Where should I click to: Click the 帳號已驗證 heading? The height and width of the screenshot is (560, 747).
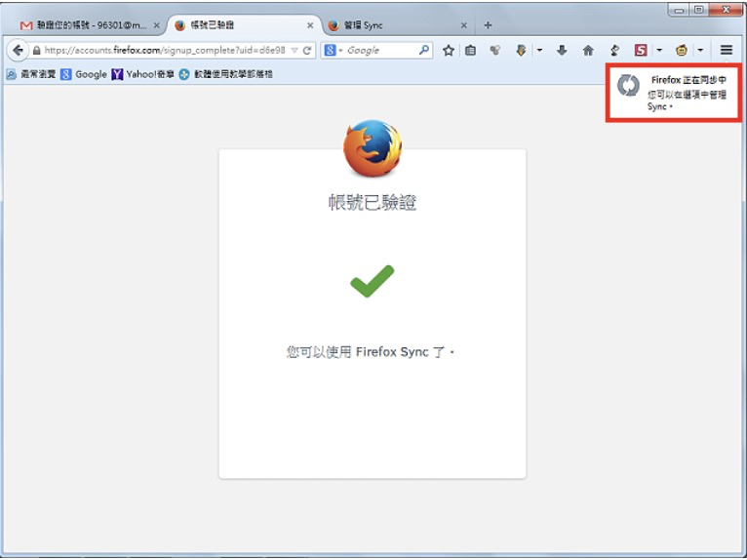(373, 203)
